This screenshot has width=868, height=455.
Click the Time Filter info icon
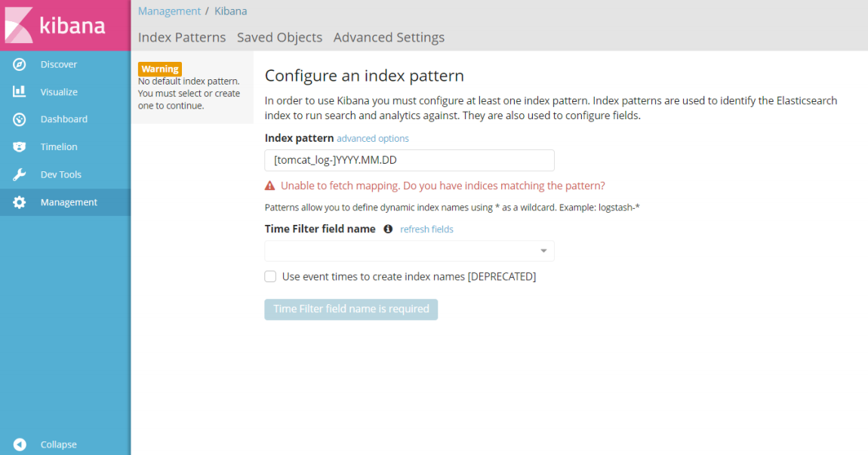click(x=388, y=229)
